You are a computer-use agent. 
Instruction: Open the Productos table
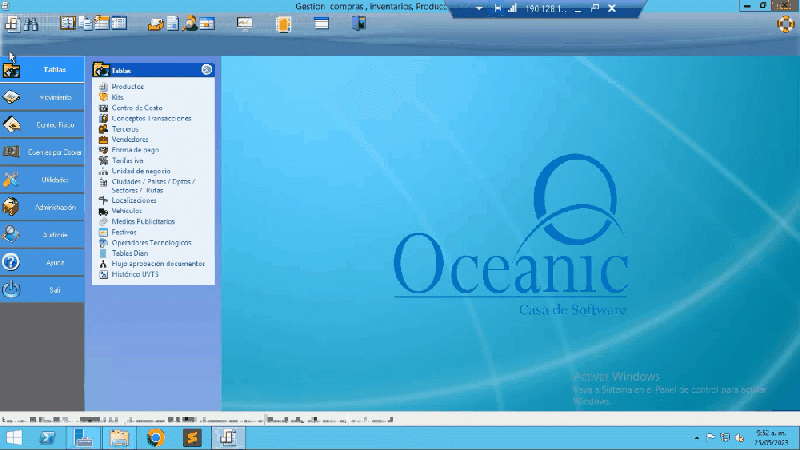127,86
